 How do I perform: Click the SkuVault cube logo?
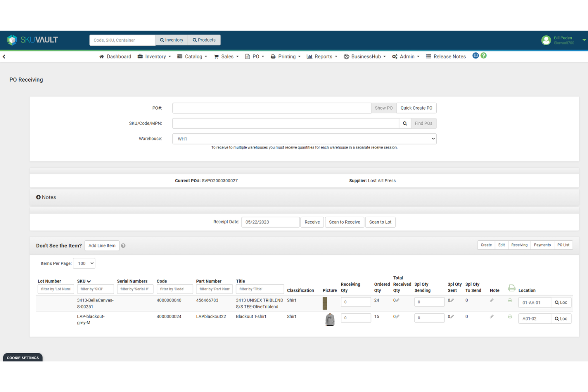tap(12, 40)
